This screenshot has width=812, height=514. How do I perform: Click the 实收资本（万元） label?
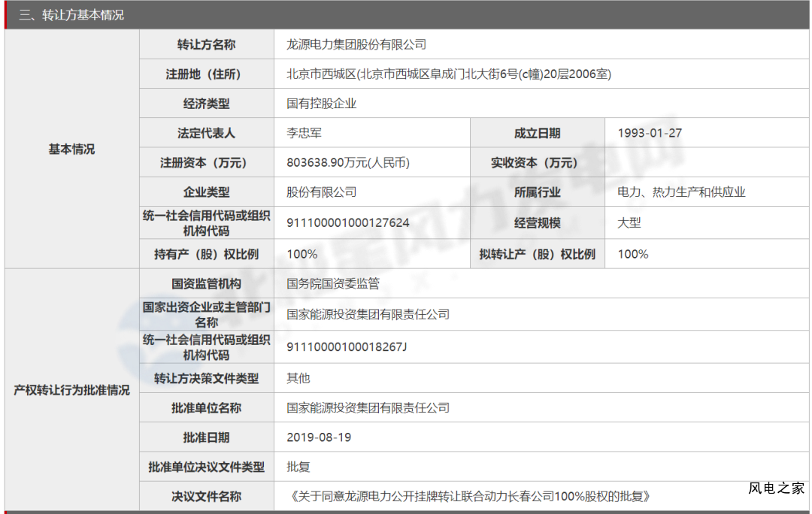(x=537, y=162)
